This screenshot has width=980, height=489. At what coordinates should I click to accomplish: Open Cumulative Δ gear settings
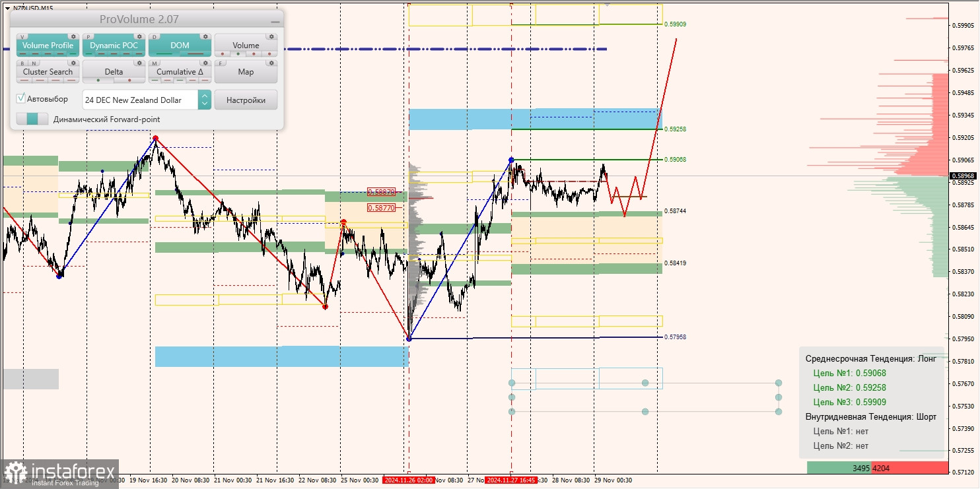pos(205,63)
